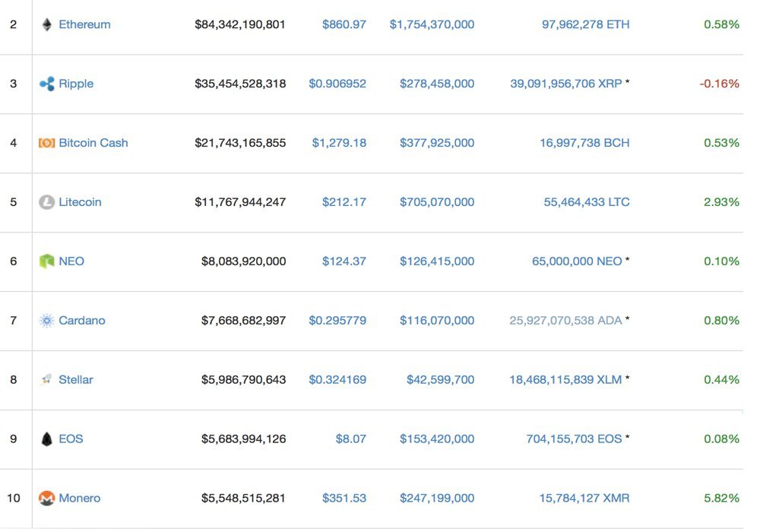This screenshot has height=532, width=760.
Task: Click Monero price $351.53
Action: click(x=344, y=498)
